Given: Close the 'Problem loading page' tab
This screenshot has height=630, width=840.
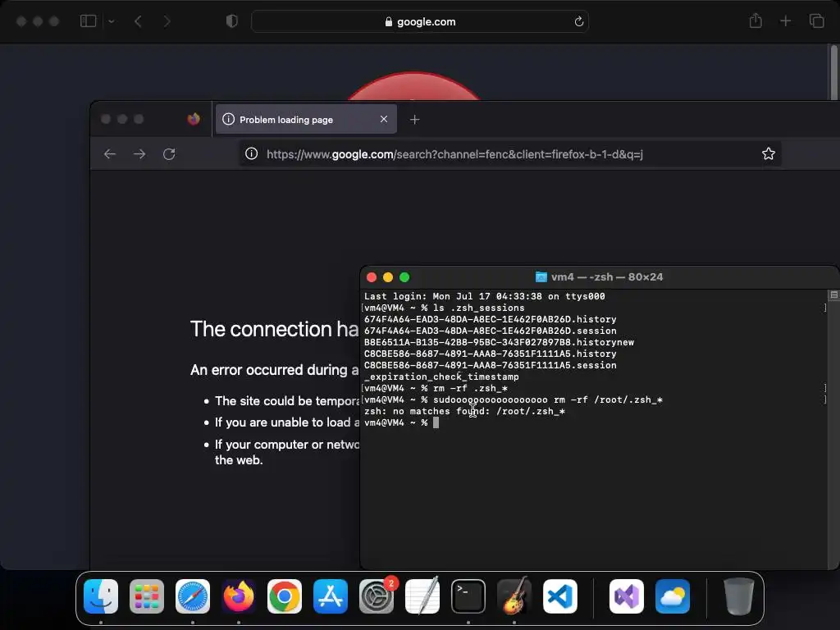Looking at the screenshot, I should pos(384,119).
